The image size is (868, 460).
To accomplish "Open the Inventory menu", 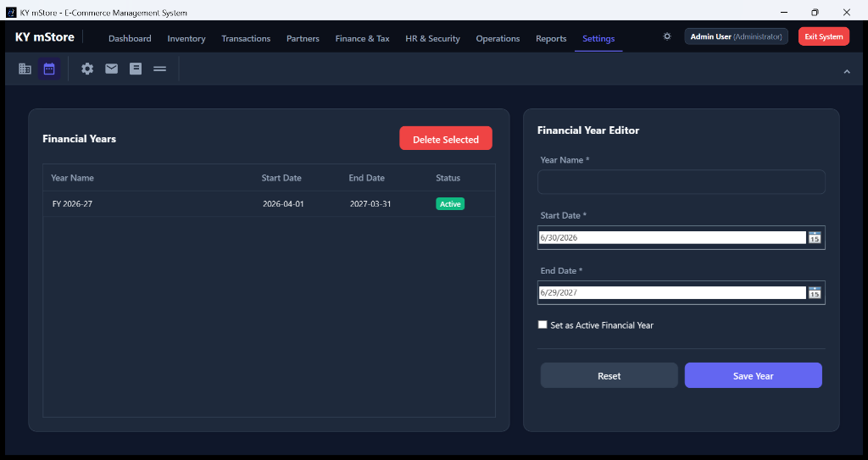I will (x=186, y=38).
